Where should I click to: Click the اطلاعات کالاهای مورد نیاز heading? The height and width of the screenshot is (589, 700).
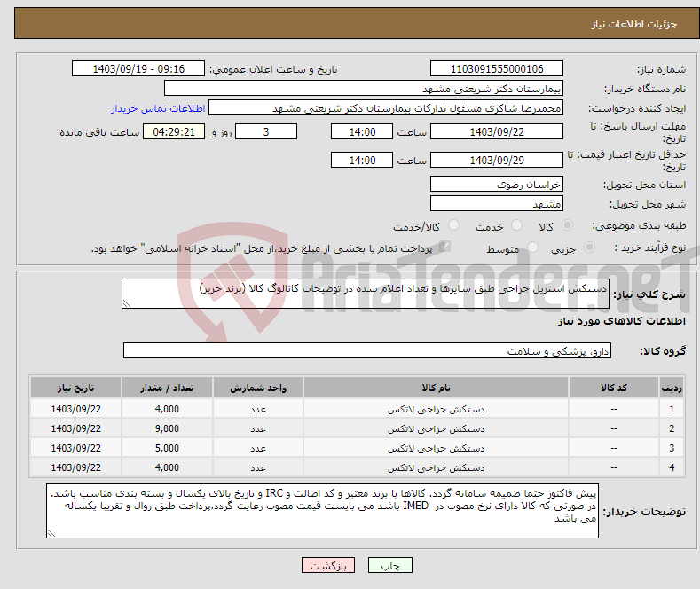(621, 321)
